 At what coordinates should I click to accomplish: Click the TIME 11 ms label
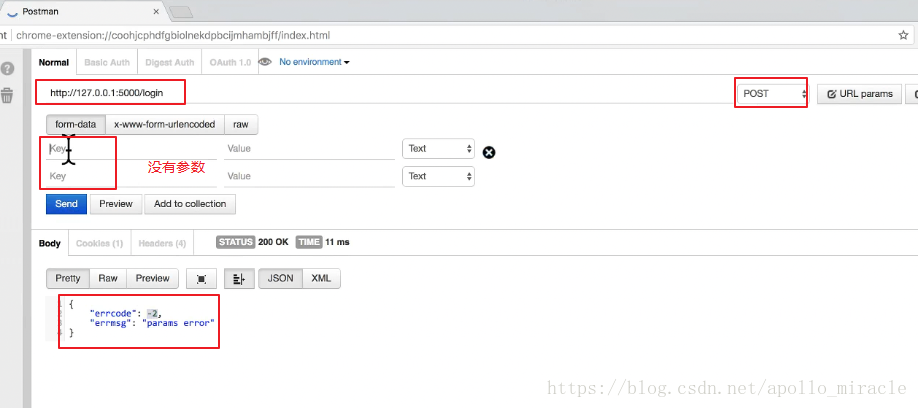tap(323, 242)
